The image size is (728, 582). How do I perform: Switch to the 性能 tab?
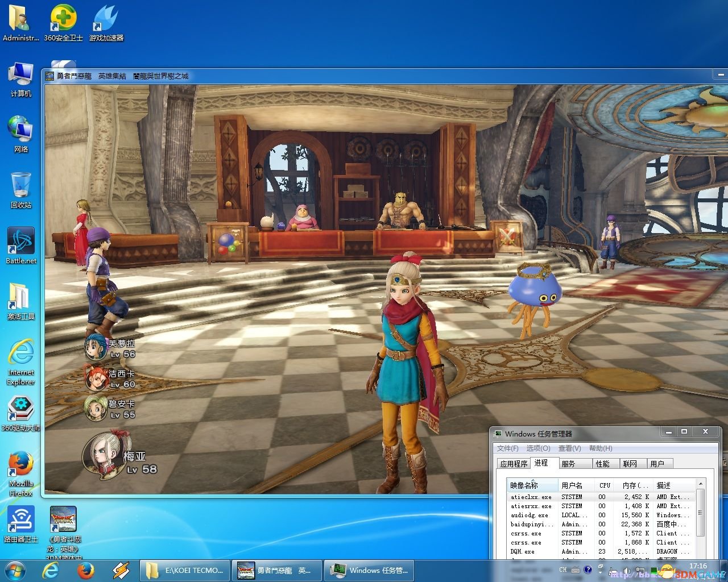pos(606,464)
